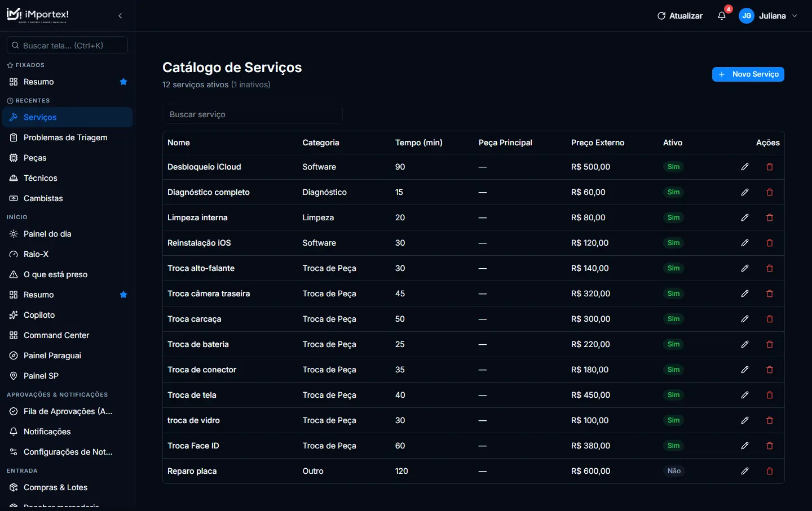Image resolution: width=812 pixels, height=511 pixels.
Task: Delete the Diagnóstico completo service
Action: click(x=770, y=192)
